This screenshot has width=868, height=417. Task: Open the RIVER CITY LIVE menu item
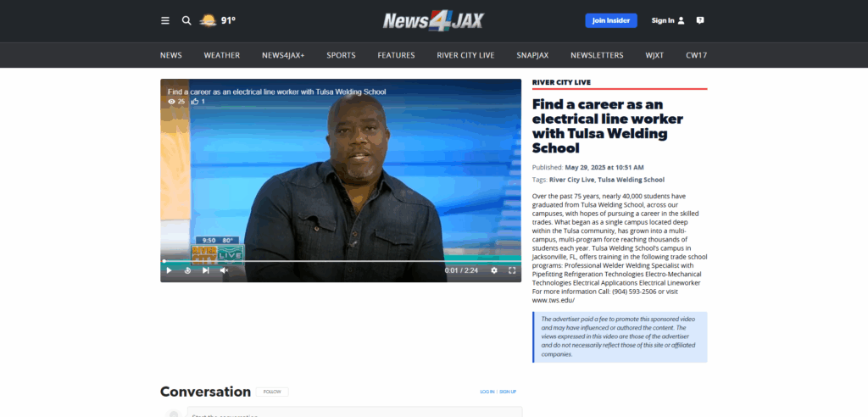tap(465, 55)
